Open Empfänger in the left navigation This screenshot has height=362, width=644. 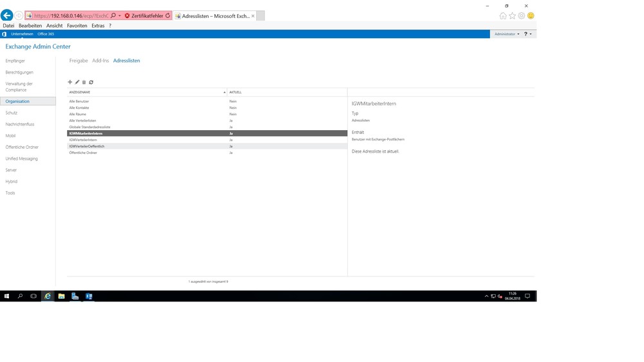(x=15, y=61)
